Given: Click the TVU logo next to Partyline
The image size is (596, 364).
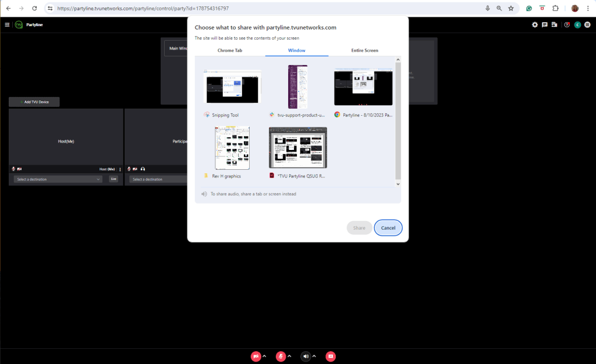Looking at the screenshot, I should pos(19,24).
